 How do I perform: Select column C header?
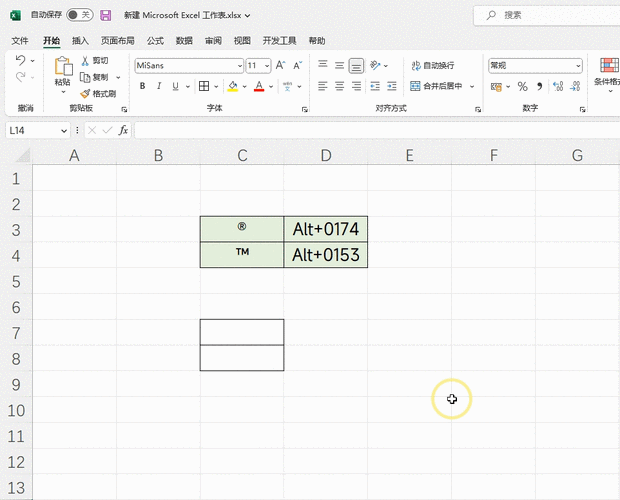242,155
